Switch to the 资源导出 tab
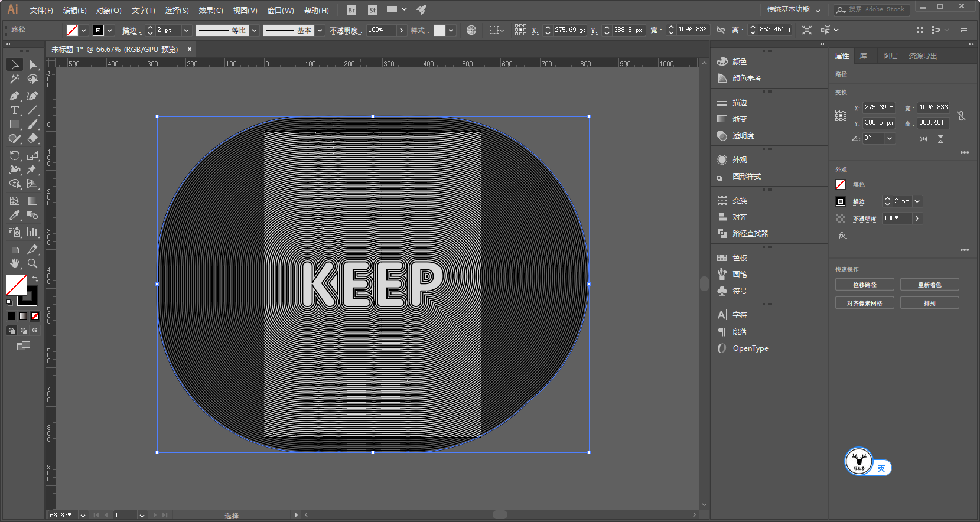 923,56
